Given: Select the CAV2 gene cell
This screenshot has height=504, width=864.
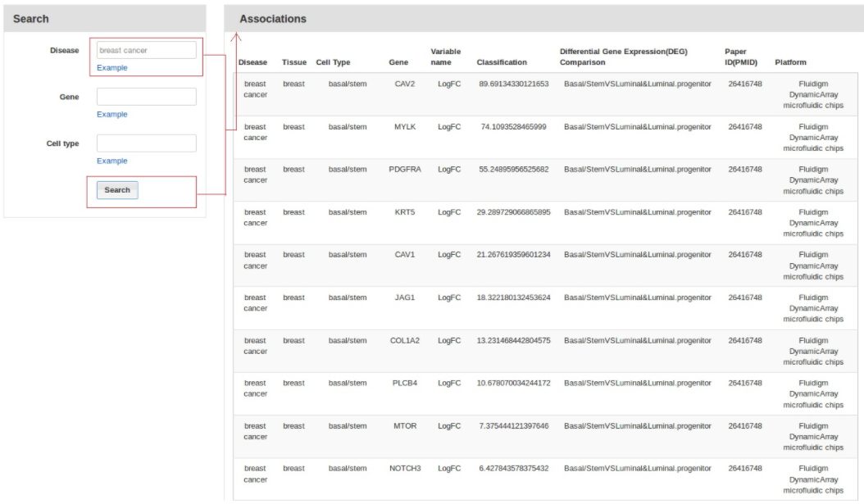Looking at the screenshot, I should coord(405,84).
